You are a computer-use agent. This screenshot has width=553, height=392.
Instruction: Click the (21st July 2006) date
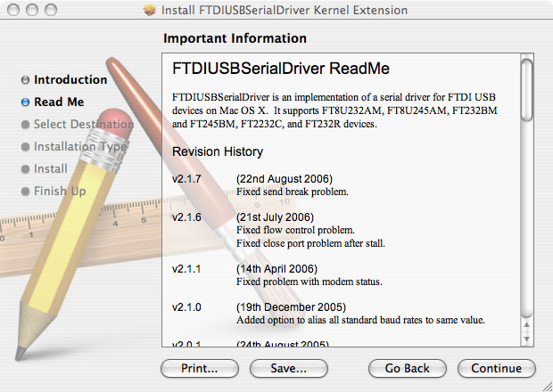275,217
